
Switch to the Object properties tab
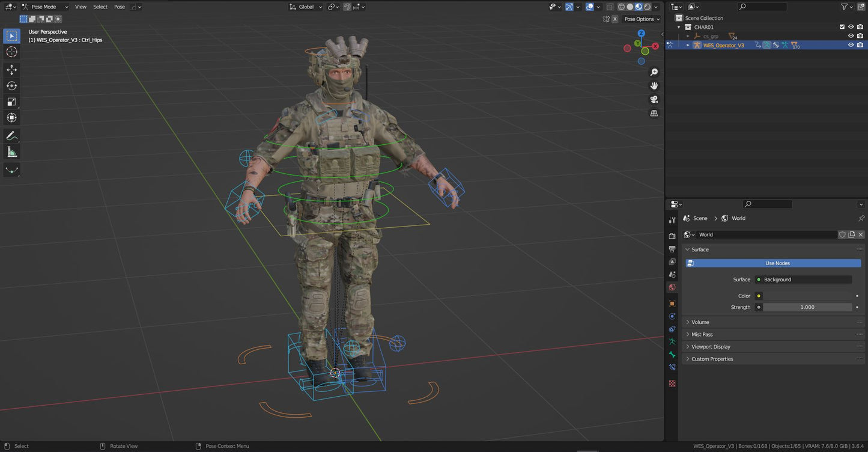point(672,302)
